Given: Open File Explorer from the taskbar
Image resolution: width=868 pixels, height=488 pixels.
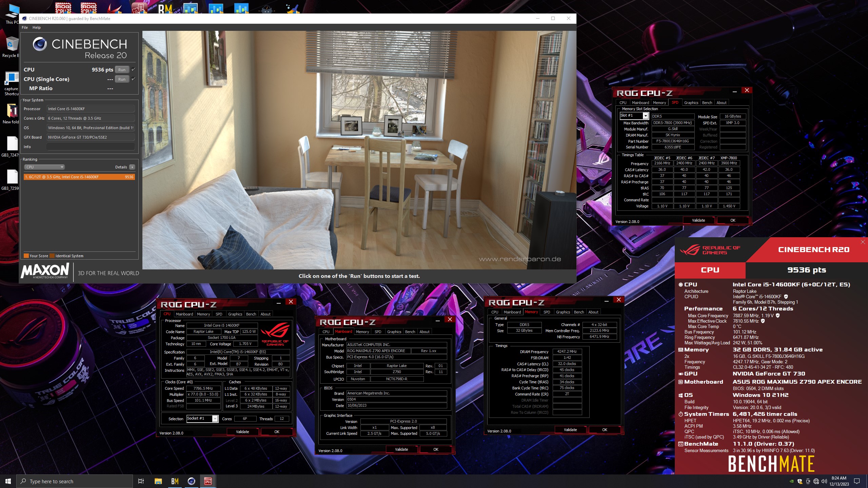Looking at the screenshot, I should click(x=158, y=481).
